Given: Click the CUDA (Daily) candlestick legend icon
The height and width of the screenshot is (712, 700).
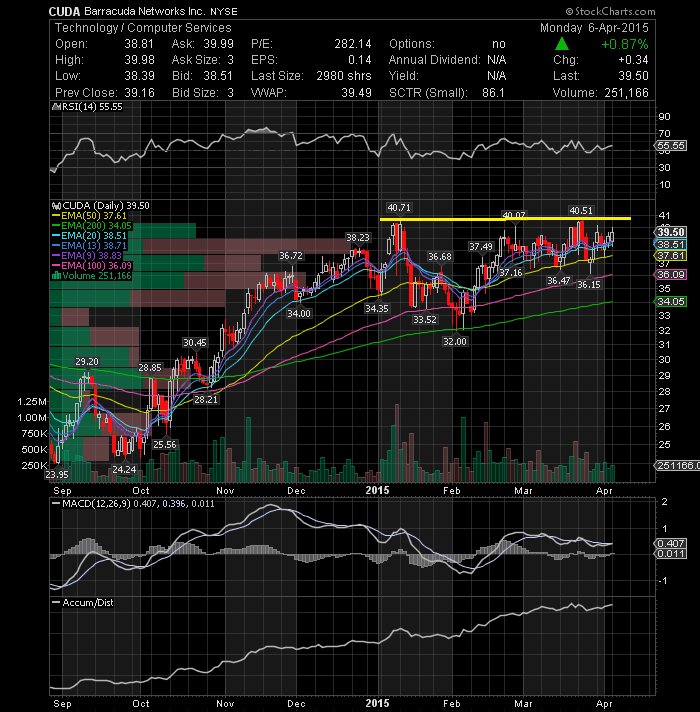Looking at the screenshot, I should (x=56, y=206).
